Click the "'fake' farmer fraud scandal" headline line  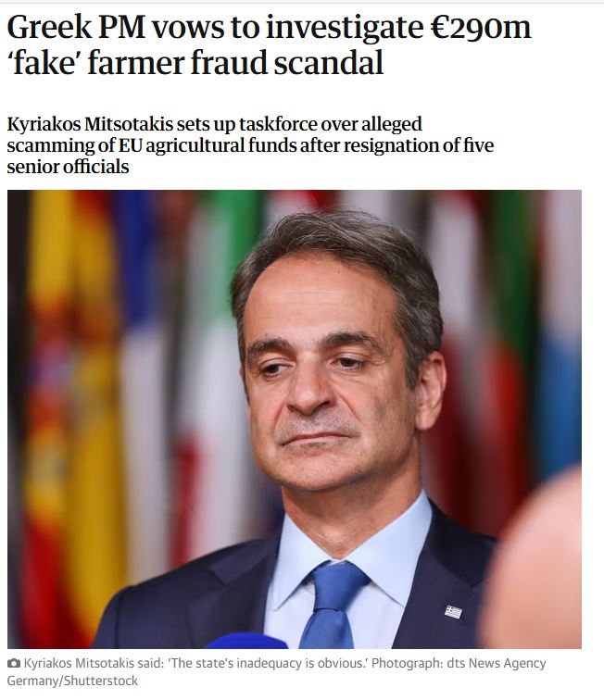[x=195, y=65]
